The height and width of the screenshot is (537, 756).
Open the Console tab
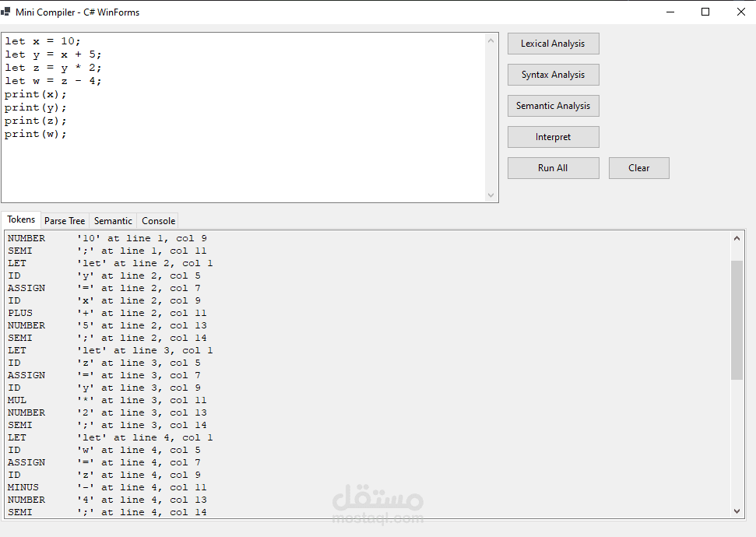pyautogui.click(x=158, y=220)
